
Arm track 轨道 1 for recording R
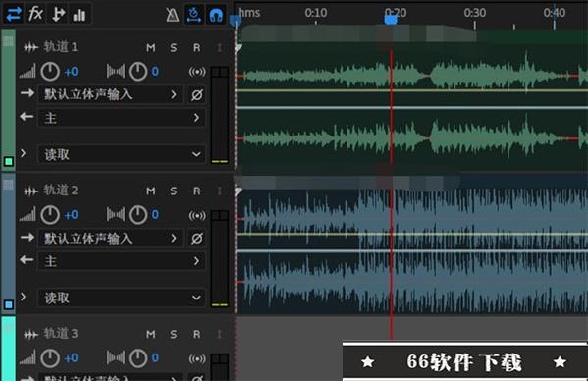pos(197,48)
